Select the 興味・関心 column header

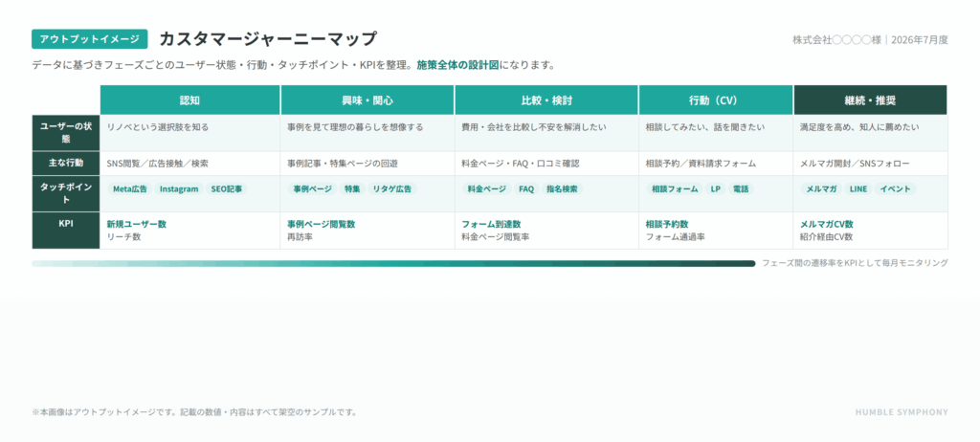367,100
